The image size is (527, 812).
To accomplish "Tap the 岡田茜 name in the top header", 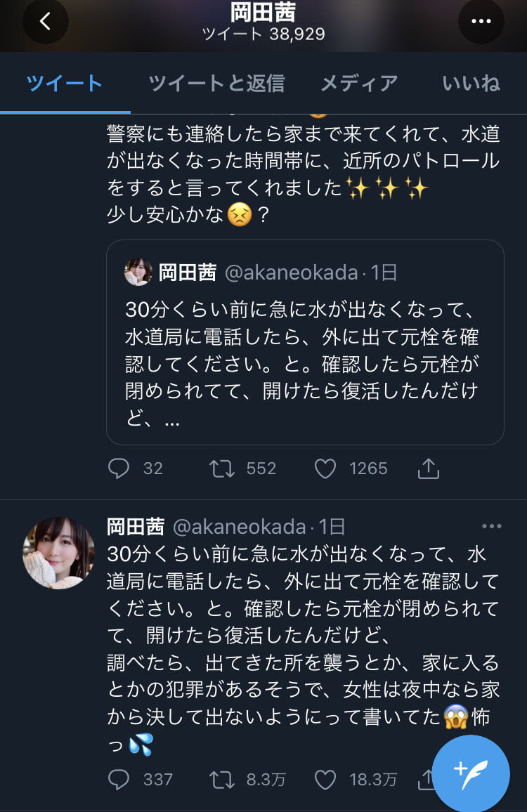I will (x=263, y=12).
